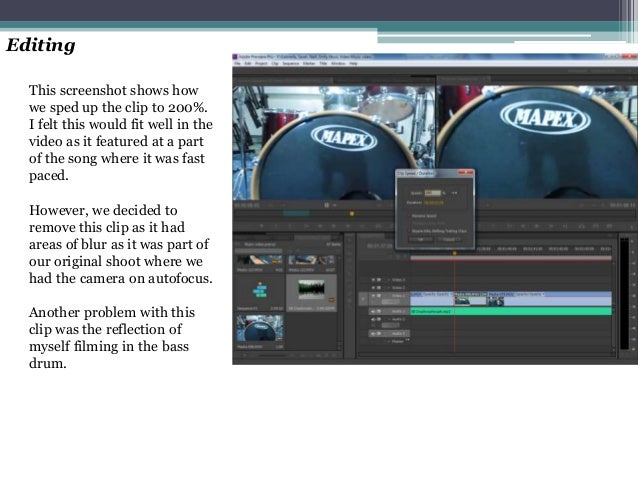Click the program monitor video preview

537,142
